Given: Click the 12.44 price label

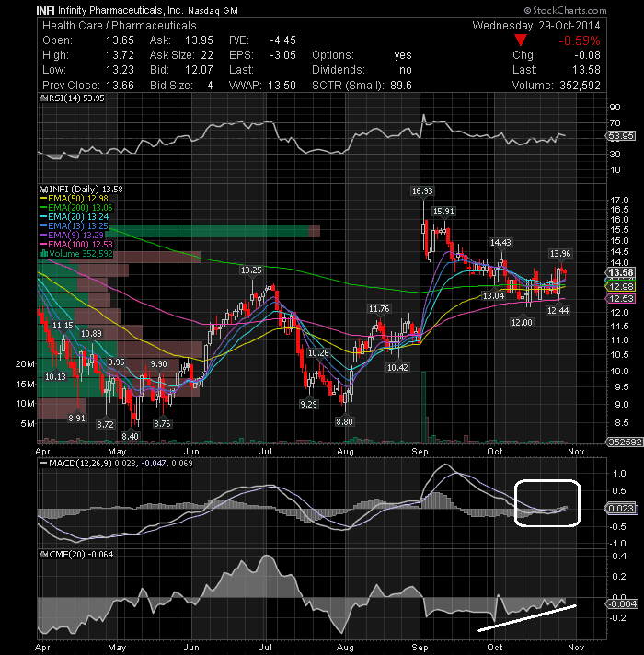Looking at the screenshot, I should [x=558, y=310].
